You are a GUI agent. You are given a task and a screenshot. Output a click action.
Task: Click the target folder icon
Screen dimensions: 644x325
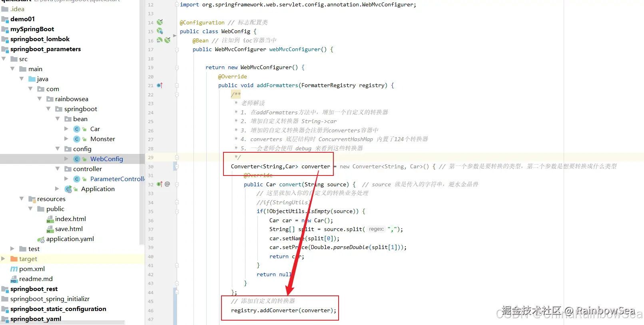(x=14, y=259)
